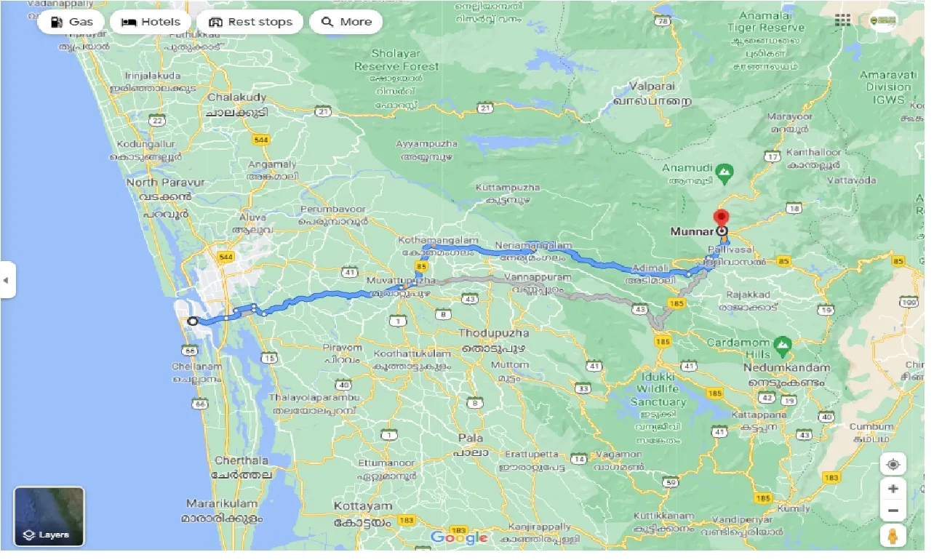The image size is (934, 560).
Task: Open the More search options
Action: tap(346, 22)
